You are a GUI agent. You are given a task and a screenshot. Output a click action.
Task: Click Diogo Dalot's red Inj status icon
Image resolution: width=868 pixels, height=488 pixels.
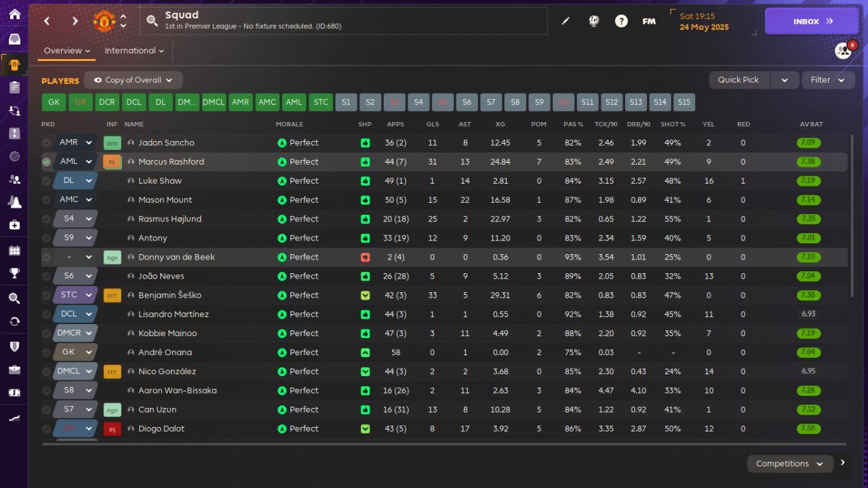click(x=112, y=429)
